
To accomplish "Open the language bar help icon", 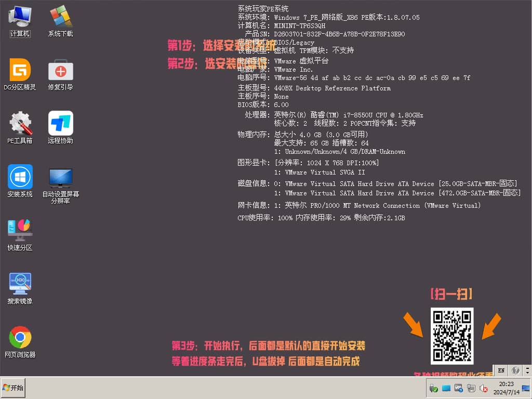I will [515, 370].
